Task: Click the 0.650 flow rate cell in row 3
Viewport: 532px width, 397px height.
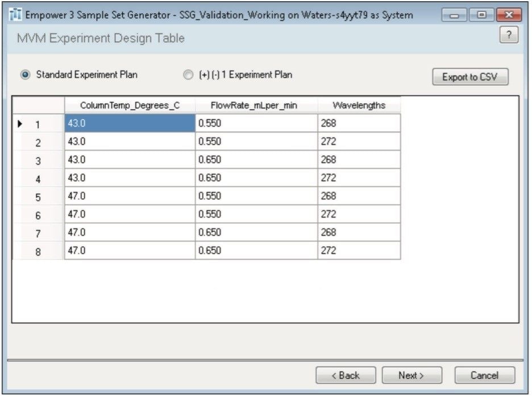Action: coord(255,160)
